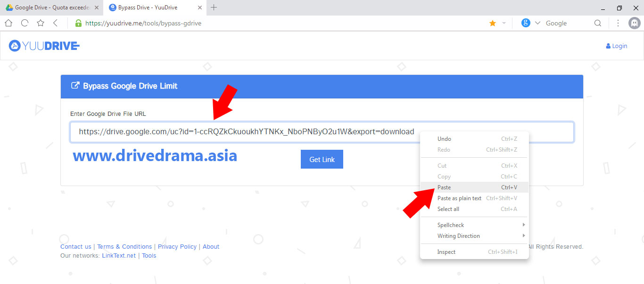Click the ghost profile avatar icon

coord(634,23)
